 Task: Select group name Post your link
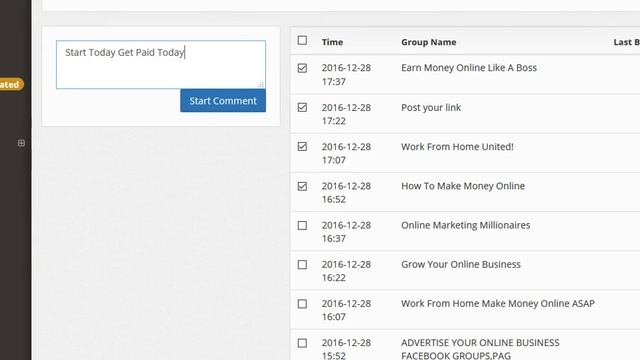pos(431,108)
